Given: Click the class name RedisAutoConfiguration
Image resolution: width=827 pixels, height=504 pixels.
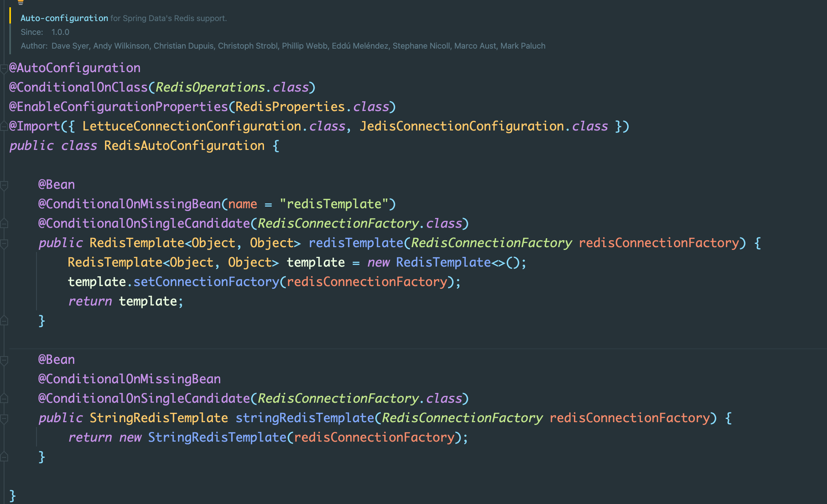Looking at the screenshot, I should pyautogui.click(x=184, y=145).
